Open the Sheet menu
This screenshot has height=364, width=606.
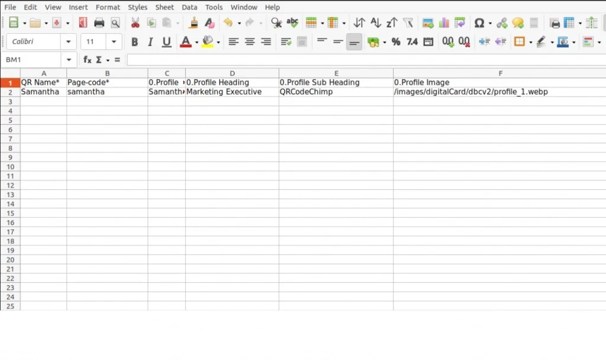click(x=165, y=7)
